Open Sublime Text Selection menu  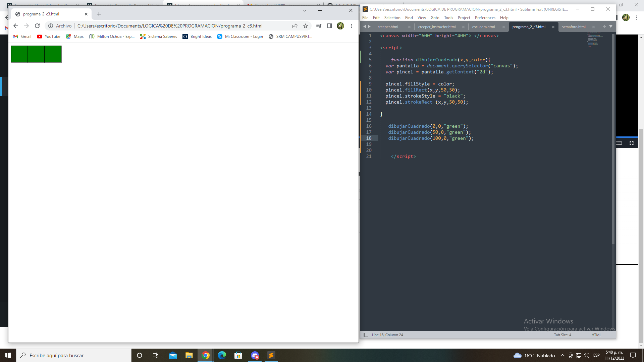tap(392, 18)
